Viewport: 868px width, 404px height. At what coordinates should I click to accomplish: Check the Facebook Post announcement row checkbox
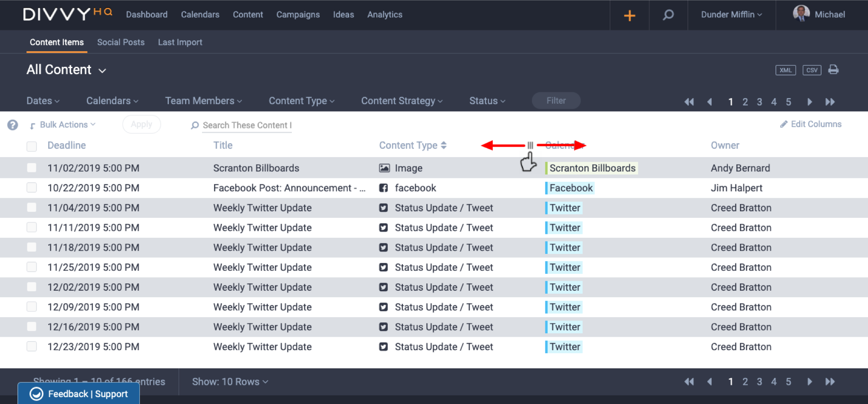31,187
